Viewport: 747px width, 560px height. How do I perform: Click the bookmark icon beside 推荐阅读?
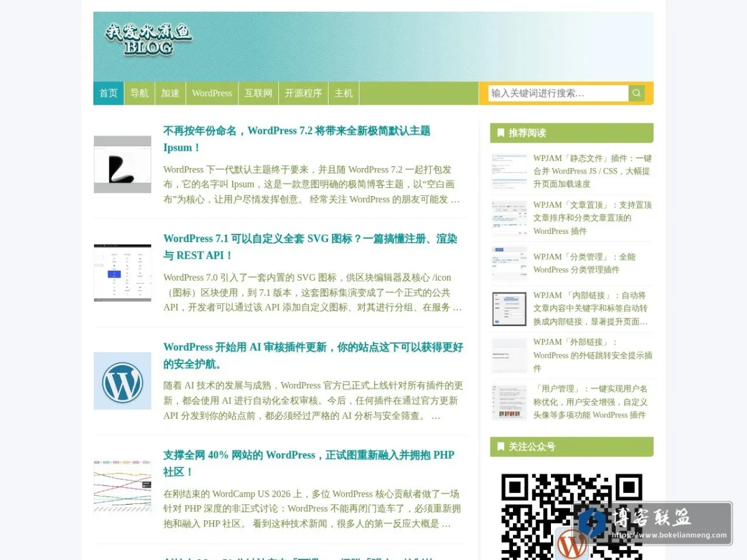[x=500, y=133]
